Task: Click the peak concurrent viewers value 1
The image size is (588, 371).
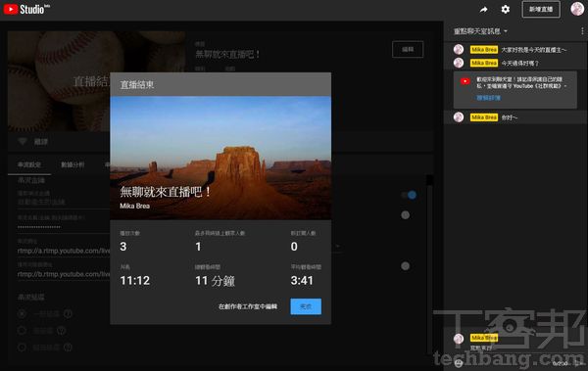Action: click(198, 247)
